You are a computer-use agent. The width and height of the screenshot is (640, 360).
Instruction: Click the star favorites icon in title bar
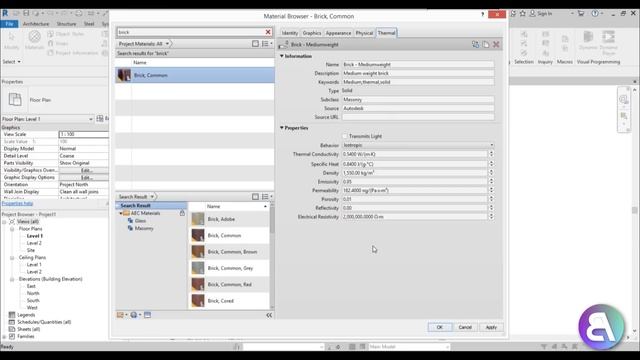(x=522, y=13)
